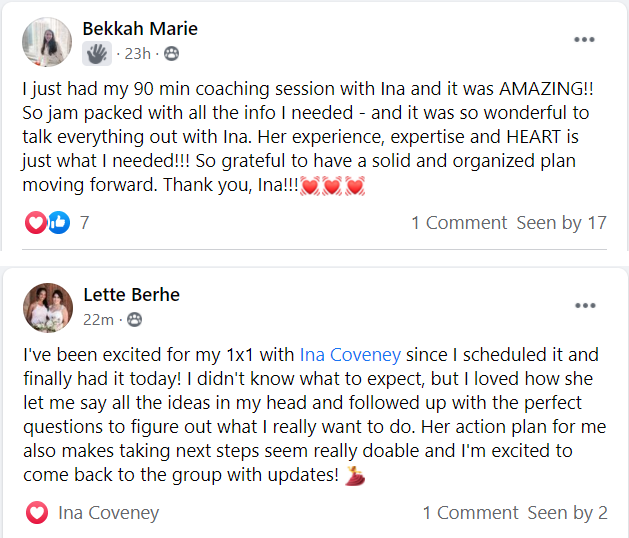Click the Bekkah Marie author name

[x=140, y=28]
